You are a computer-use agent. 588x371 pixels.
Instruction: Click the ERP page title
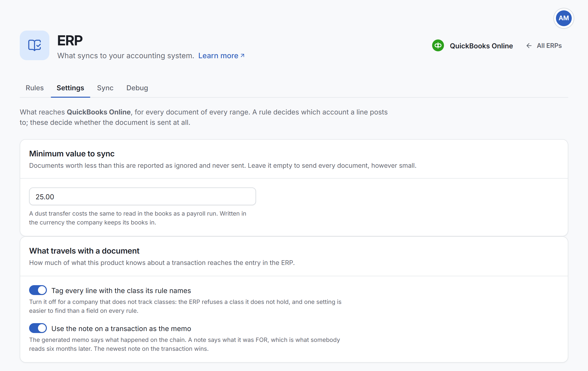70,40
